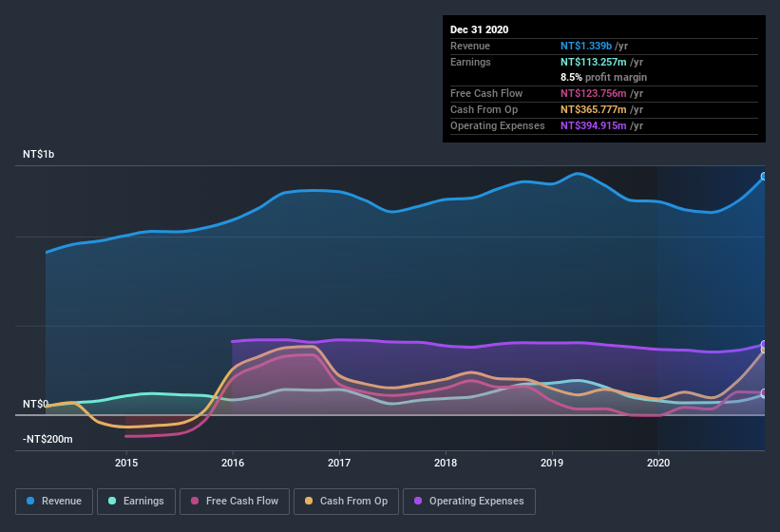Click the Revenue endpoint marker on chart

click(x=764, y=177)
